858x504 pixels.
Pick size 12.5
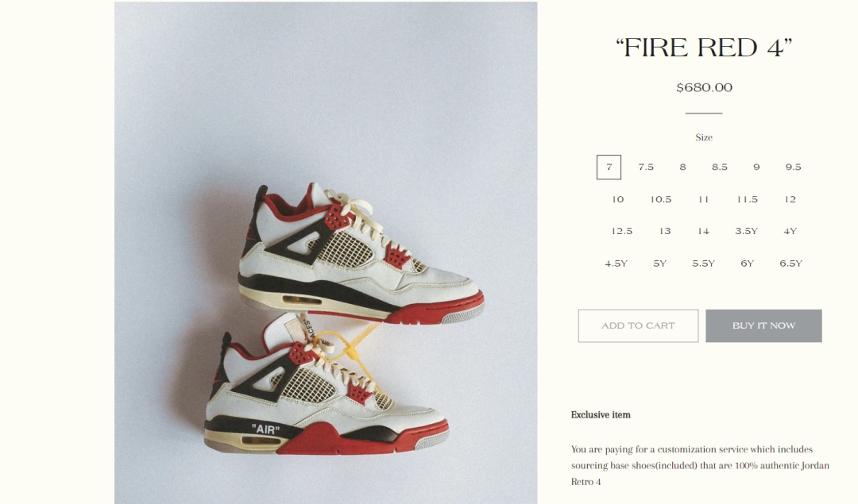click(x=621, y=231)
